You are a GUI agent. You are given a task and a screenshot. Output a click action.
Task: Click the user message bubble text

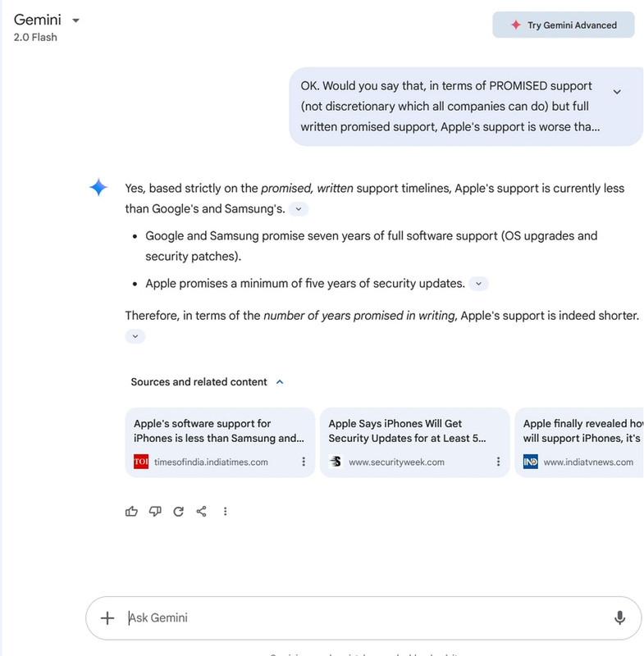450,107
